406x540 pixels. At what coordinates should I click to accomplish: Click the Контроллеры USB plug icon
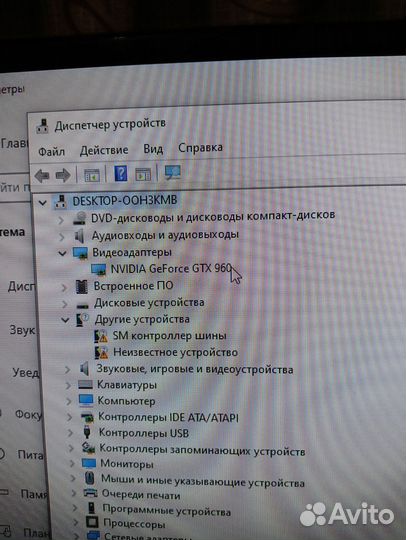click(x=87, y=432)
